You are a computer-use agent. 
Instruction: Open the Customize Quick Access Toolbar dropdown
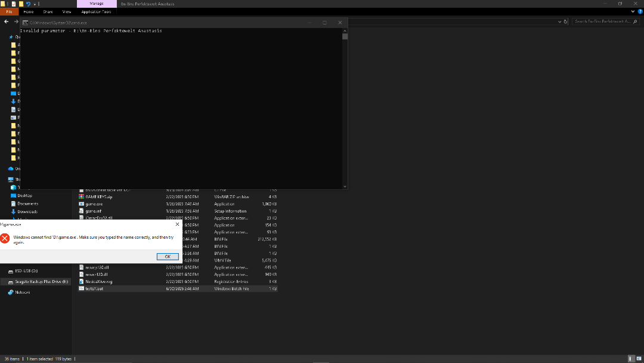click(35, 4)
